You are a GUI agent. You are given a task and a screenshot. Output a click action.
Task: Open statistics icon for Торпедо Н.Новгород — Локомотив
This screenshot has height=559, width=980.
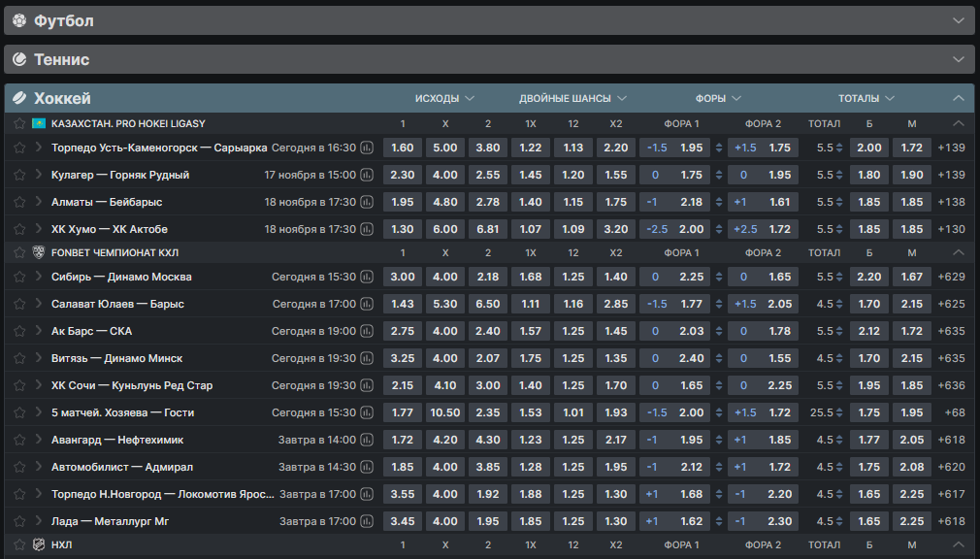[367, 495]
